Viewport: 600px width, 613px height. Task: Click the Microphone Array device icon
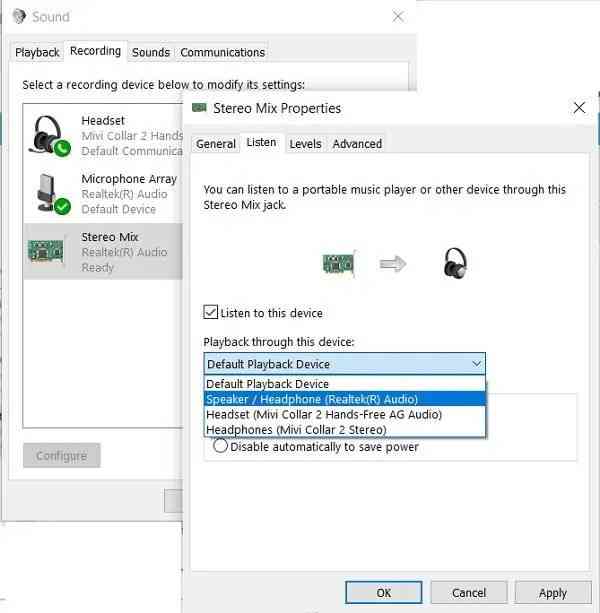point(54,194)
